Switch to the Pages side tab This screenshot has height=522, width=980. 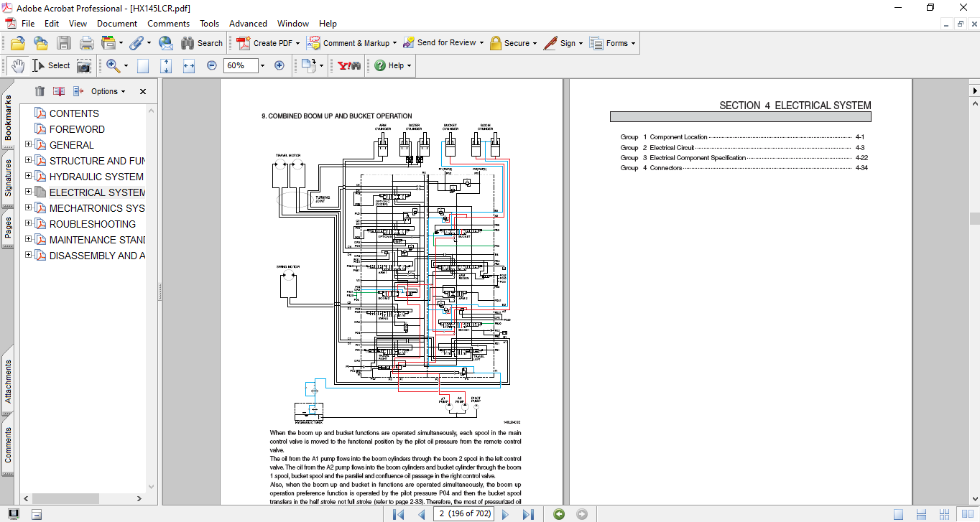pos(9,227)
